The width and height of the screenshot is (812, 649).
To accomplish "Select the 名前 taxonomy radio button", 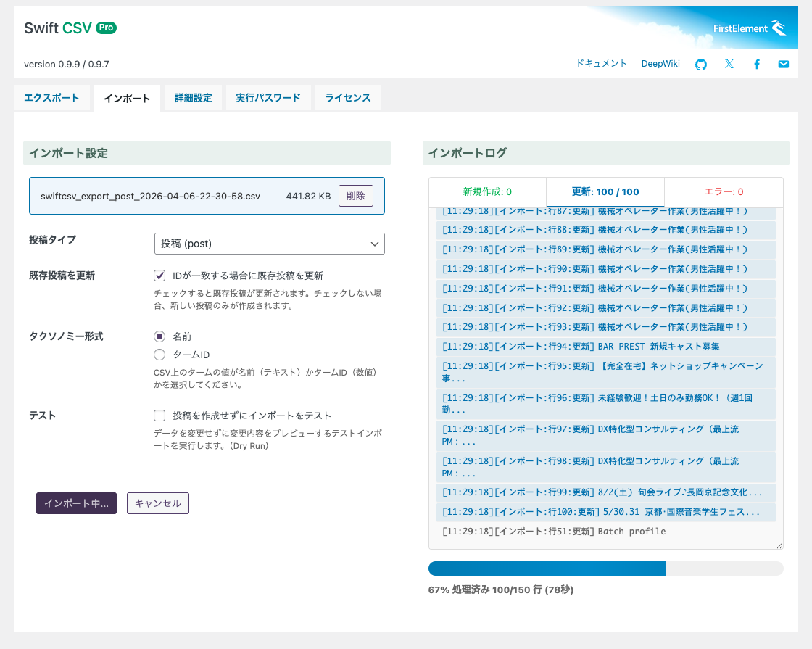I will [159, 336].
